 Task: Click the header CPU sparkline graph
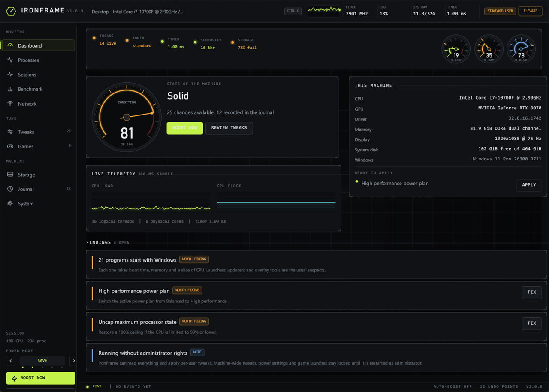coord(324,11)
